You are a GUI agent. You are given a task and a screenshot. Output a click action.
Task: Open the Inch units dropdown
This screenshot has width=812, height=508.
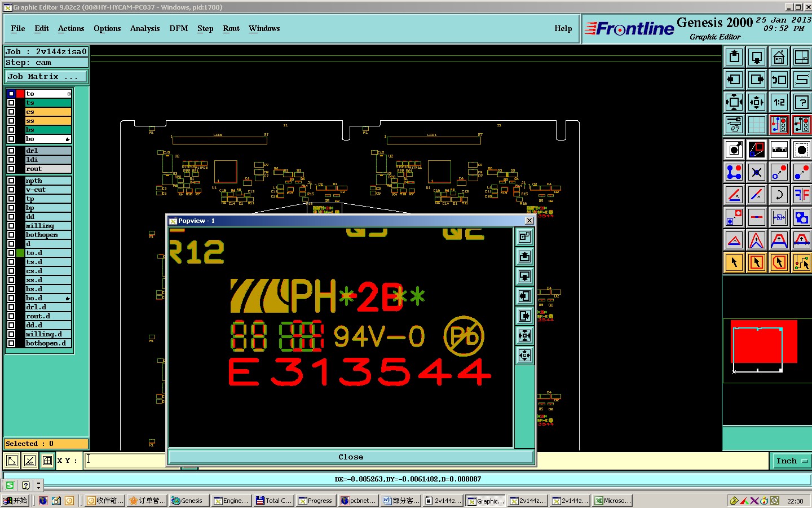point(791,461)
